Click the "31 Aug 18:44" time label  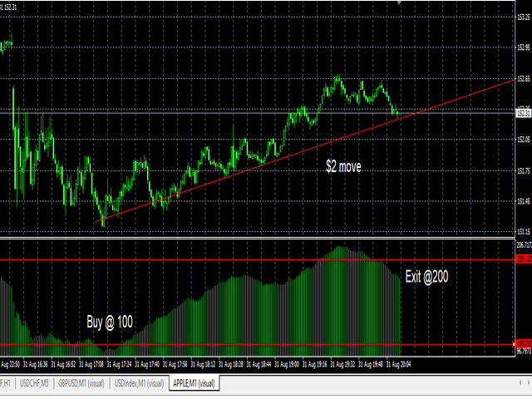(259, 365)
